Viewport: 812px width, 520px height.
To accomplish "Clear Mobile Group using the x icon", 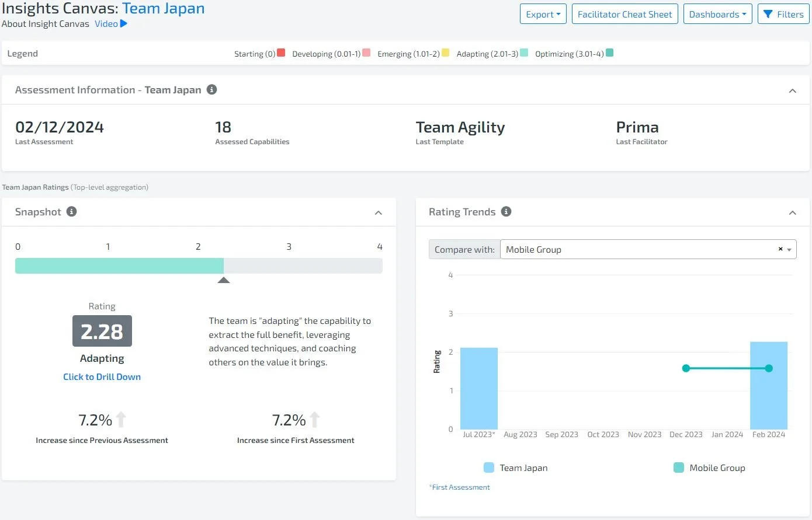I will click(x=780, y=249).
